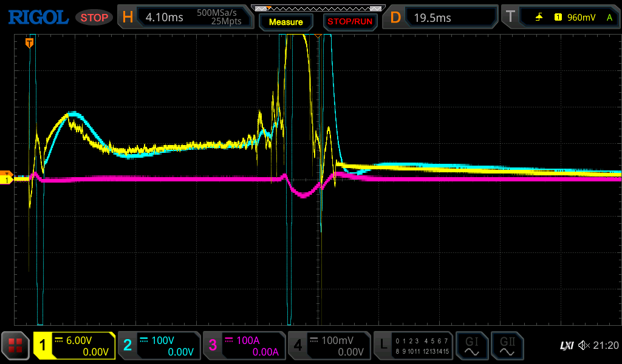Image resolution: width=622 pixels, height=364 pixels.
Task: Open the function navigation grid icon
Action: [x=15, y=346]
